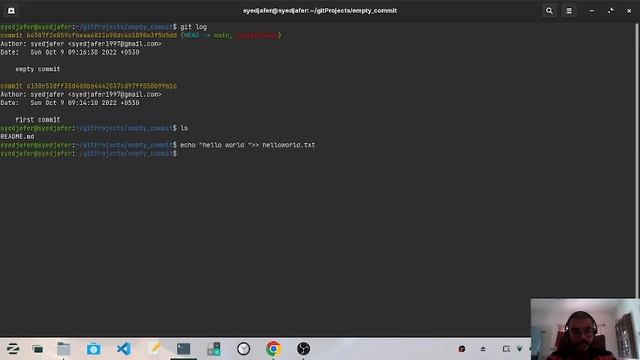The image size is (640, 360).
Task: Click the 'empty commit' message line
Action: pos(38,69)
